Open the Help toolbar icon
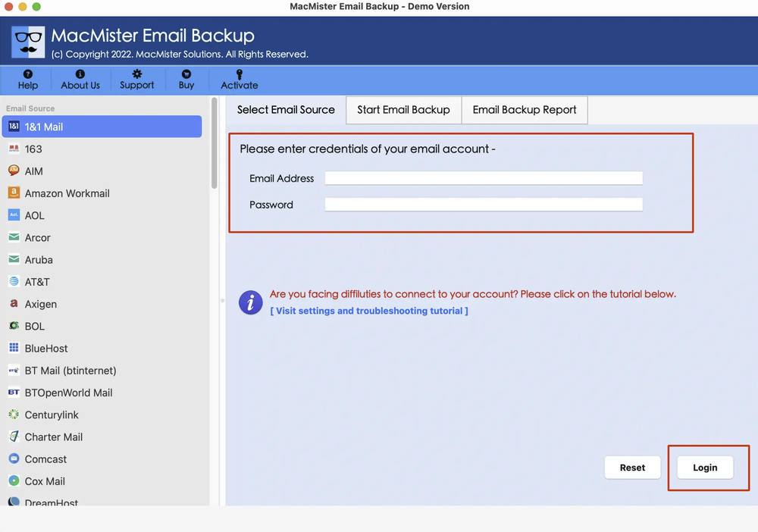 coord(27,74)
